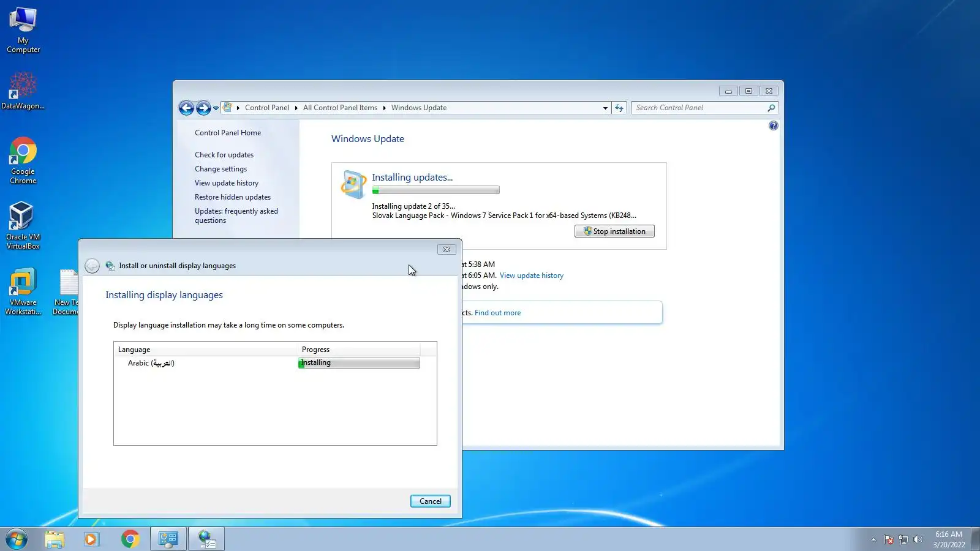
Task: Launch Windows Media Player from taskbar
Action: (x=92, y=539)
